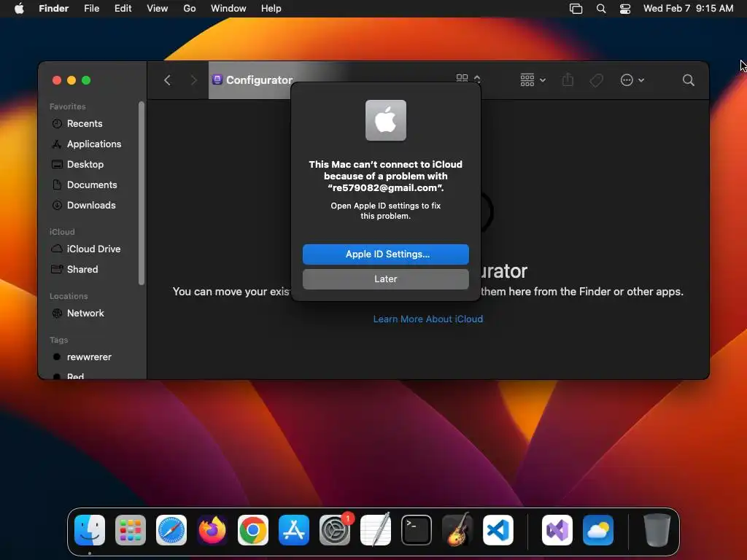Open Spotlight search in menu bar

click(601, 9)
